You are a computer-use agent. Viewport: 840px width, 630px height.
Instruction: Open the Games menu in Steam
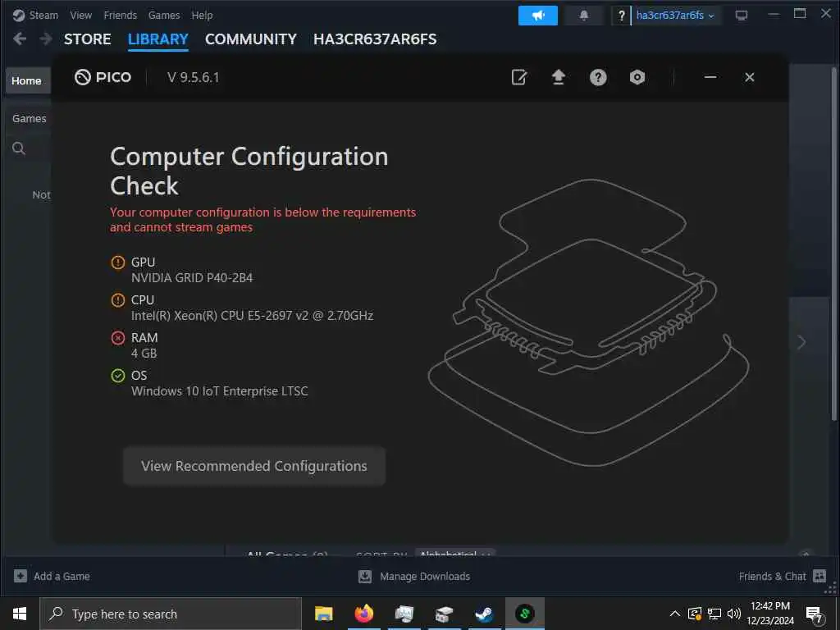(164, 15)
